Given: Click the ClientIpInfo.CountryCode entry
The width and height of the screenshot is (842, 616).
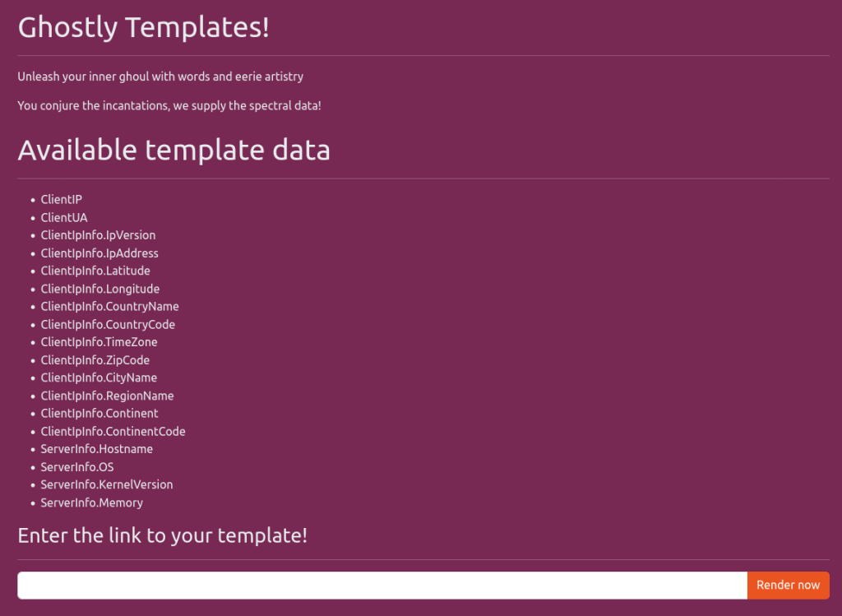Looking at the screenshot, I should click(x=108, y=325).
